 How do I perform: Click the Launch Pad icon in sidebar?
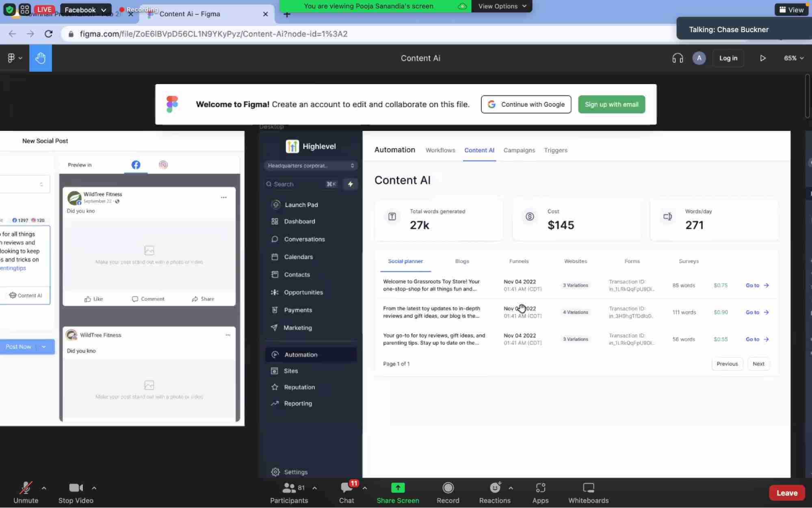(x=276, y=204)
